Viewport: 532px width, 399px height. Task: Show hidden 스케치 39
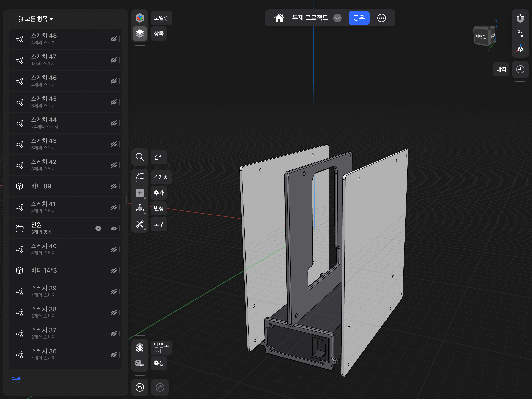point(114,291)
